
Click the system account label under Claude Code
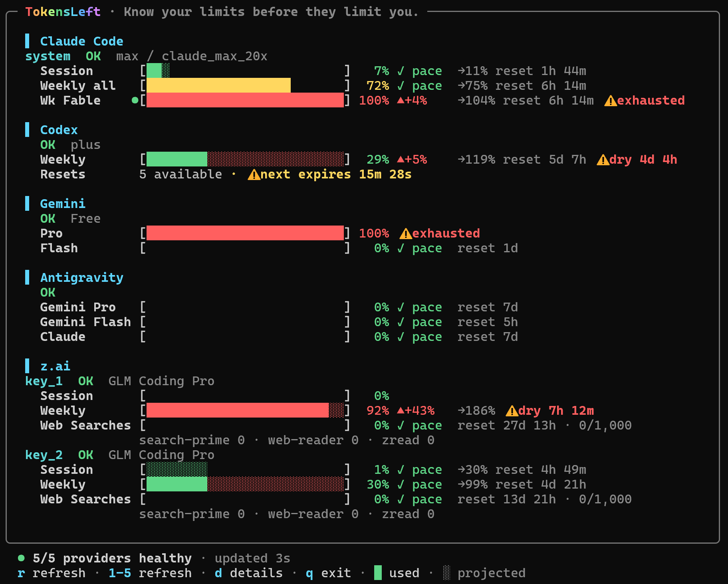coord(48,56)
